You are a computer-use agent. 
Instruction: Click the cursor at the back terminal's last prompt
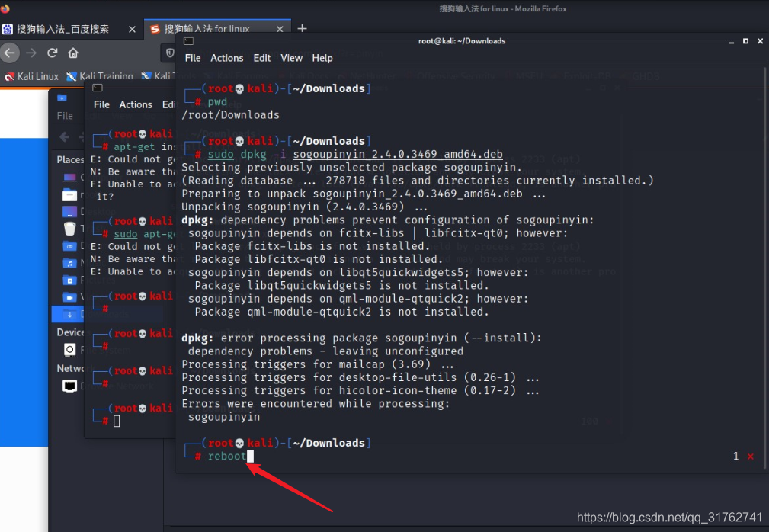click(117, 421)
